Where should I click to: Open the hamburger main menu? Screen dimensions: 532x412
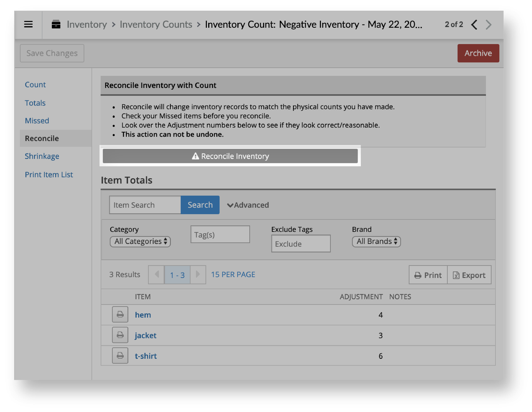click(x=28, y=24)
